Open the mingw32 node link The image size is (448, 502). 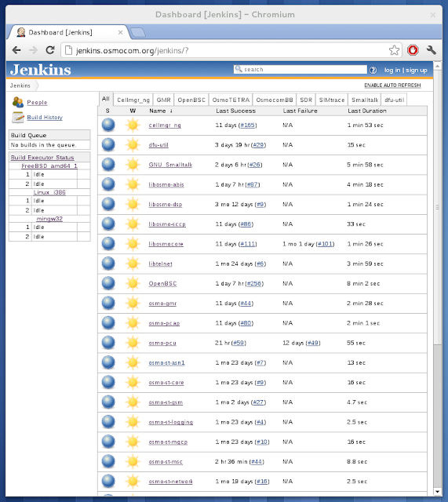pos(49,218)
